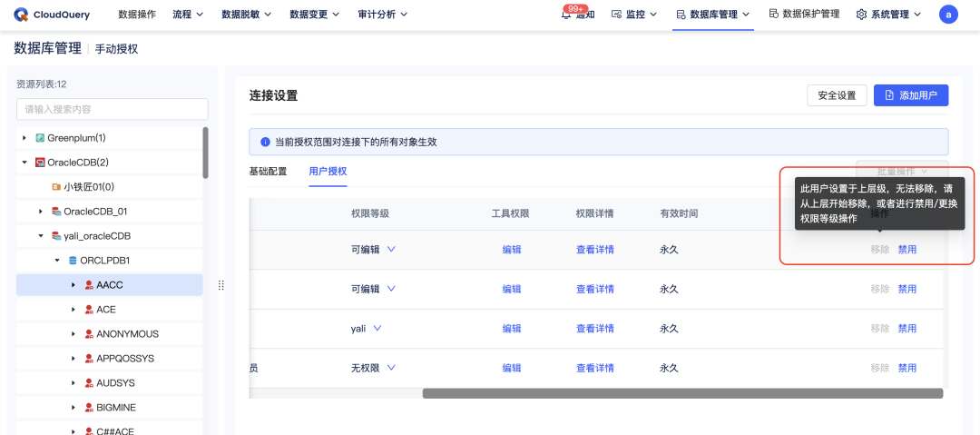
Task: Expand the OracleCDB_01 node
Action: (x=41, y=212)
